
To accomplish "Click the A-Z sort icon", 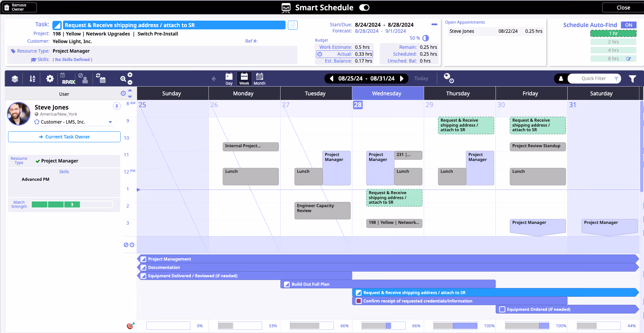I will (x=32, y=79).
